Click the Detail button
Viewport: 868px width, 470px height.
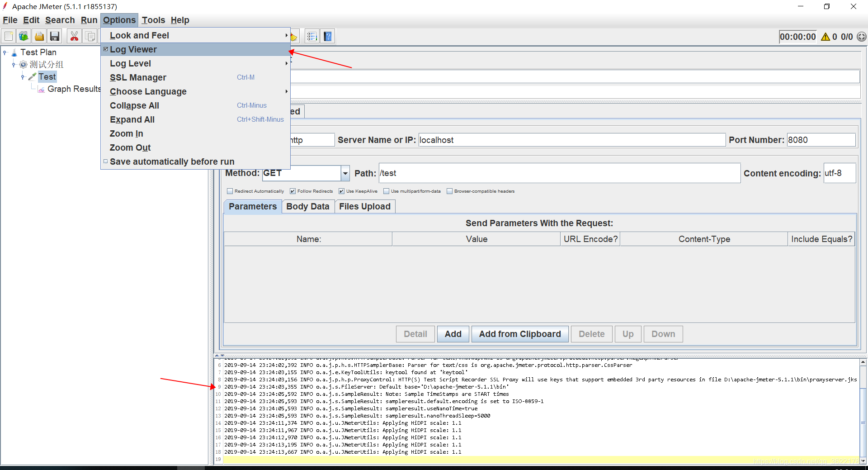(415, 334)
